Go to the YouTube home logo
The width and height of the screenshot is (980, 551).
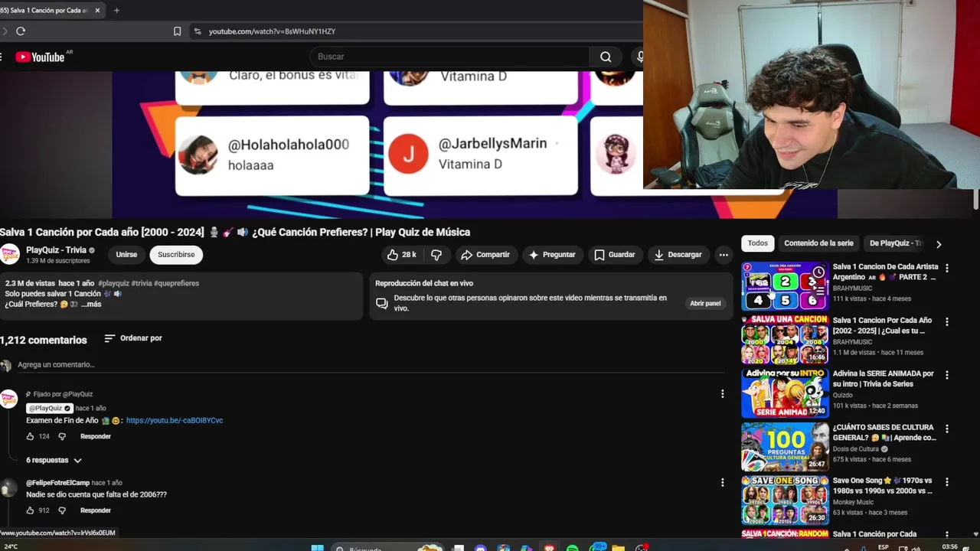[40, 57]
